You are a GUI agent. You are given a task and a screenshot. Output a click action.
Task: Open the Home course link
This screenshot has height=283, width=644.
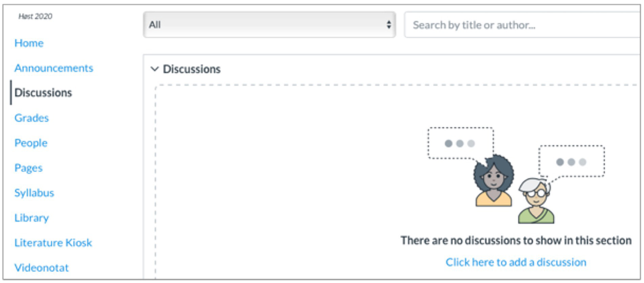click(29, 43)
